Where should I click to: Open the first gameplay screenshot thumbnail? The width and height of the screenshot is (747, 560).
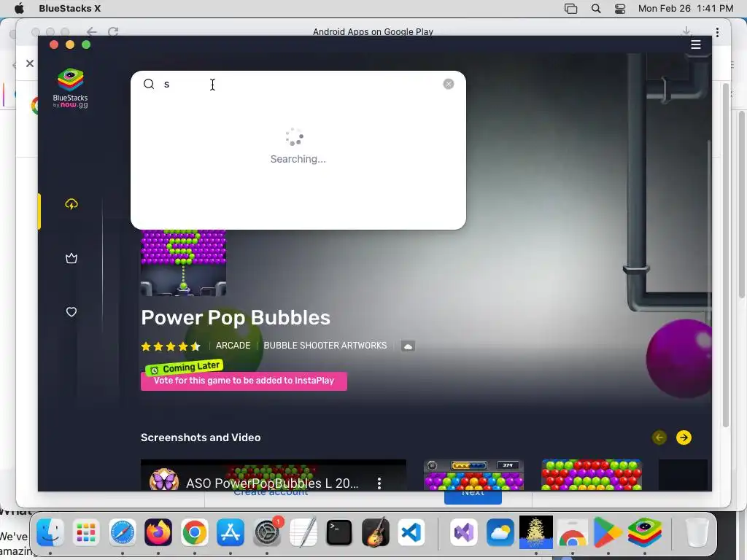click(x=473, y=475)
